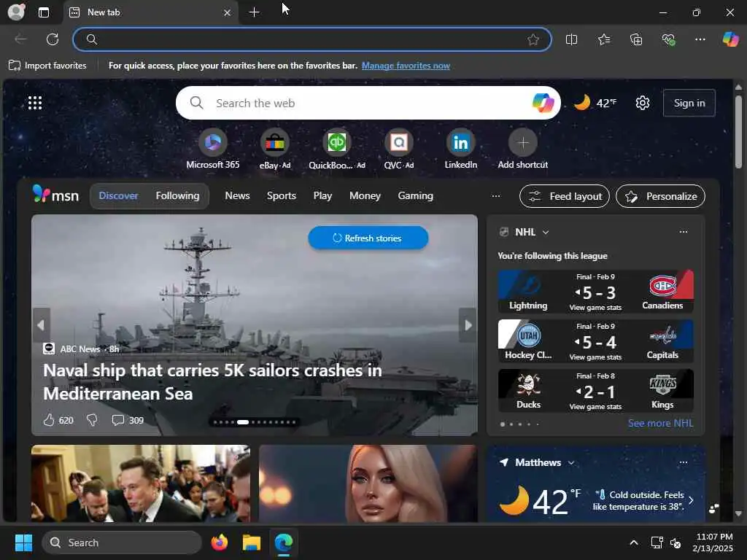Click the Personalize button

pyautogui.click(x=660, y=196)
